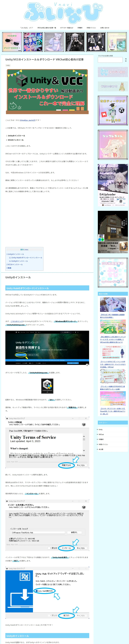Image resolution: width=129 pixels, height=644 pixels.
Task: Open the VRChat category in sidebar list
Action: (101, 434)
